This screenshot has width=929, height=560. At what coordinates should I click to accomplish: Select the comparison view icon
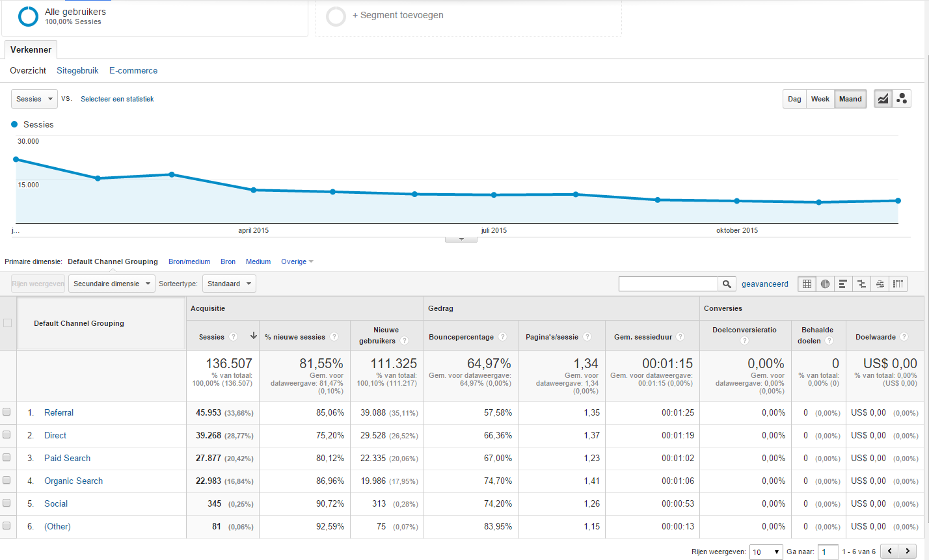pos(861,284)
